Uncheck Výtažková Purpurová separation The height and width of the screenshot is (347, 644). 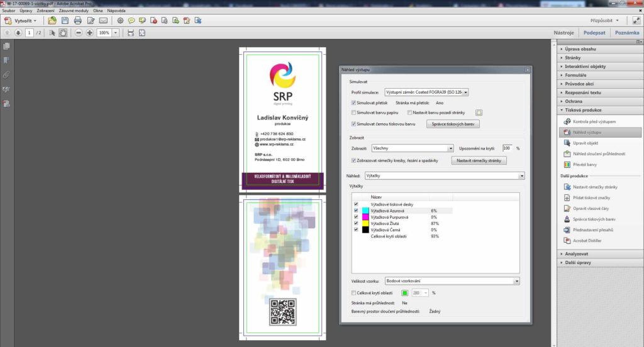pyautogui.click(x=356, y=217)
